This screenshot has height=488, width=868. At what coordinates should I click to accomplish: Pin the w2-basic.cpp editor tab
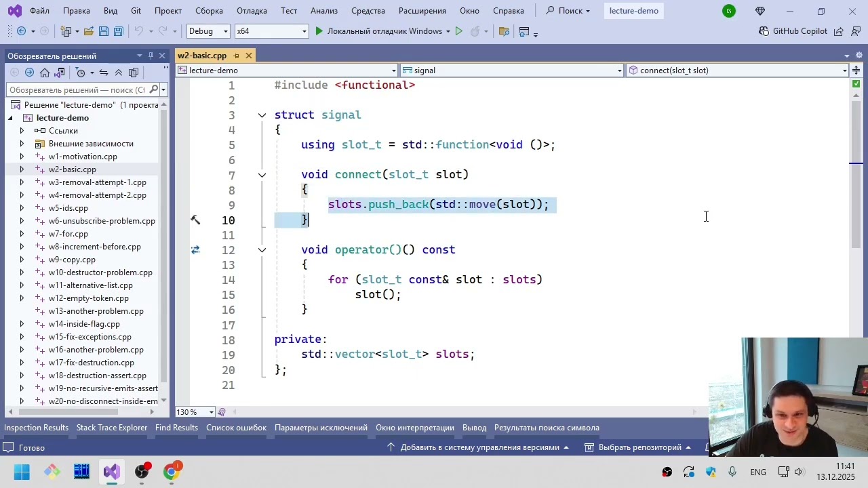click(x=236, y=56)
